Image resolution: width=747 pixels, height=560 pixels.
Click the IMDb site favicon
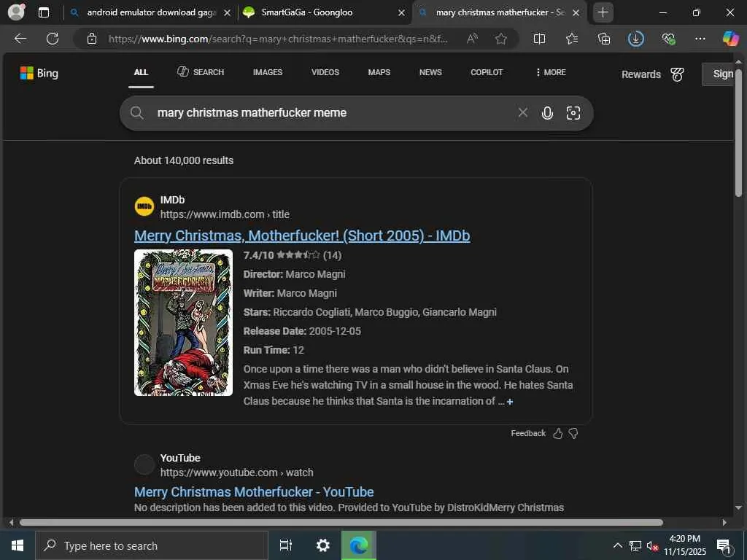[144, 206]
